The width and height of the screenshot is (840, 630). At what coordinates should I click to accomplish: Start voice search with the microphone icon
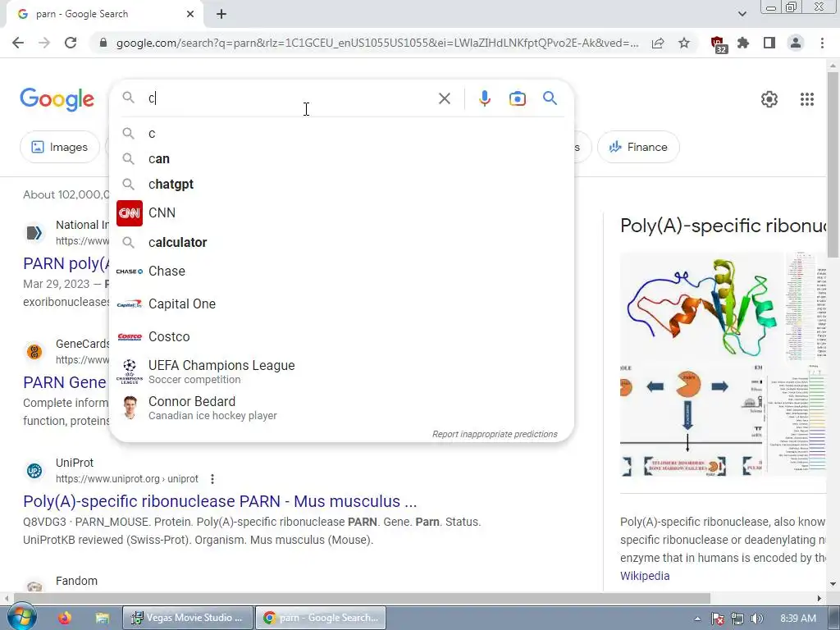(x=484, y=98)
